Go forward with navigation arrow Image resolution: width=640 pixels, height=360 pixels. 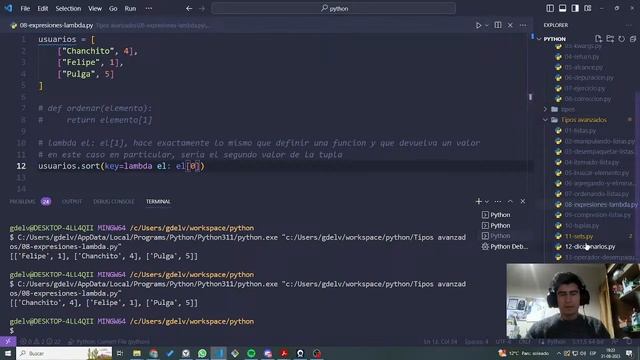pos(202,8)
